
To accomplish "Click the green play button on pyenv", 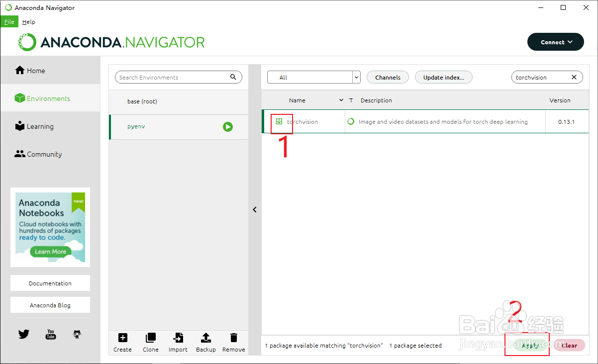I will pos(227,127).
